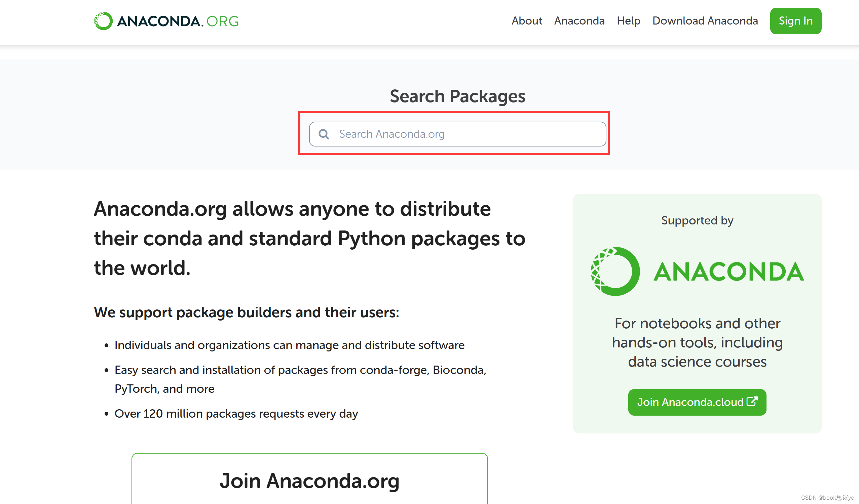Go to the Help page

coord(628,21)
